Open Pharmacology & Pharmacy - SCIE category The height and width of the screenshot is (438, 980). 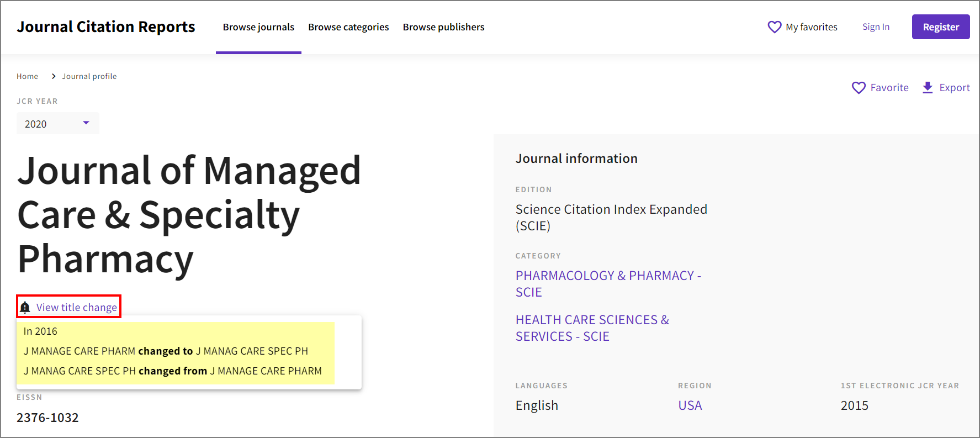pos(608,284)
